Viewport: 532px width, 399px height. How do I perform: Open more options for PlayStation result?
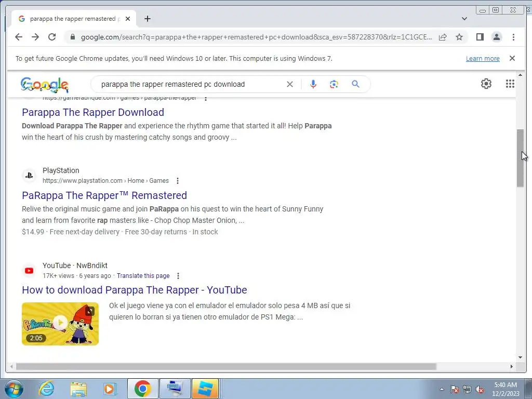(x=178, y=181)
